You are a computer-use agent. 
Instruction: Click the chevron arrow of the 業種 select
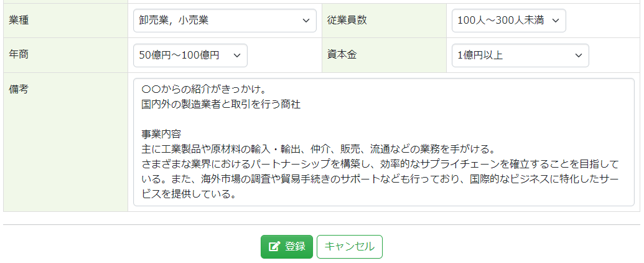pyautogui.click(x=306, y=21)
